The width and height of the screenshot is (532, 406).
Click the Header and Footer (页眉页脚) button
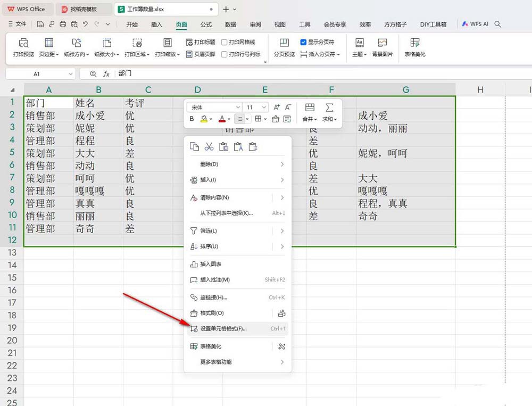click(x=201, y=54)
